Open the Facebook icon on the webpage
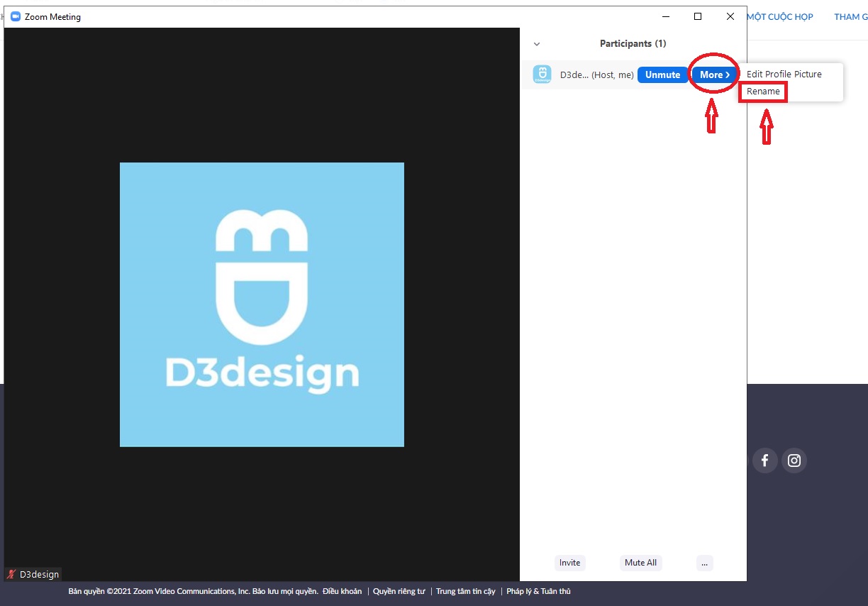The image size is (868, 606). tap(764, 461)
